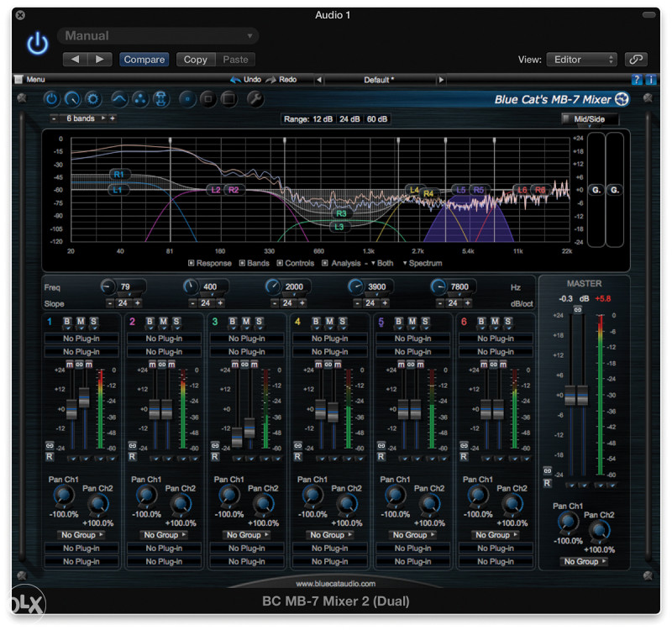Screen dimensions: 672x630
Task: Select the large window size icon
Action: [228, 99]
